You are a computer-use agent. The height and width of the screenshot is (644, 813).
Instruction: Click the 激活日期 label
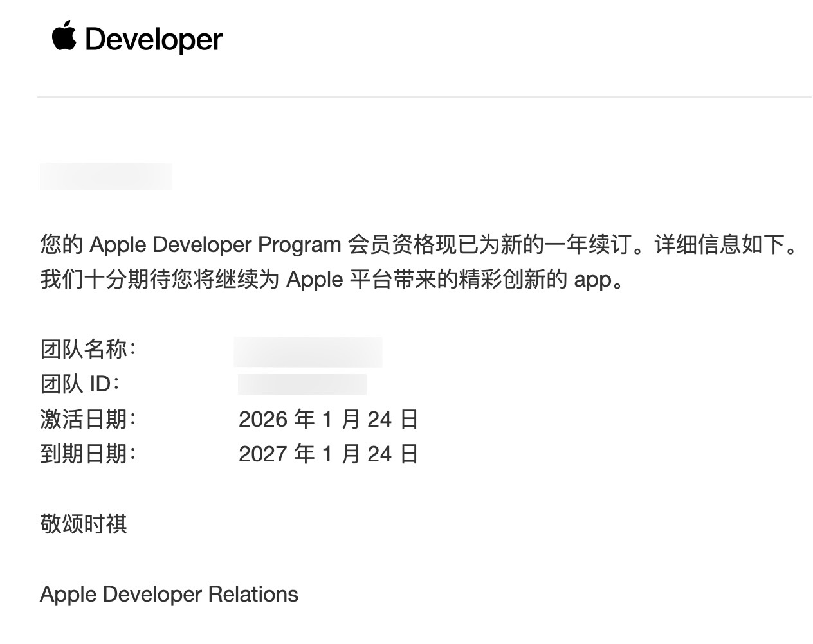(89, 419)
